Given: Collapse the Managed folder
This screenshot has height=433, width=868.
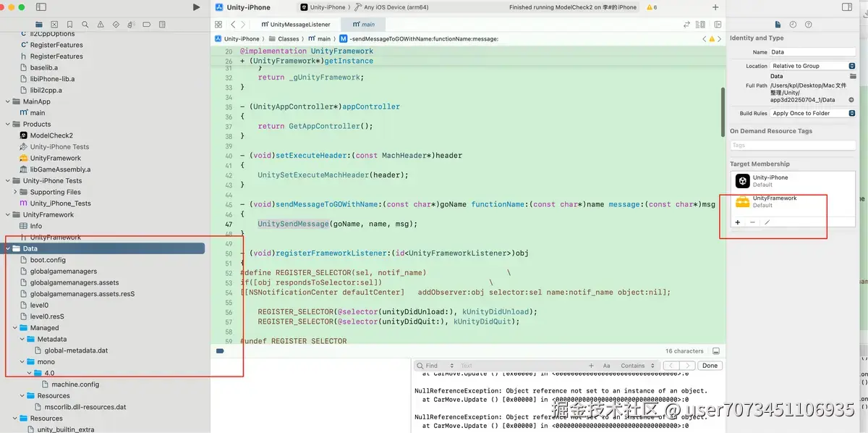Looking at the screenshot, I should point(15,328).
